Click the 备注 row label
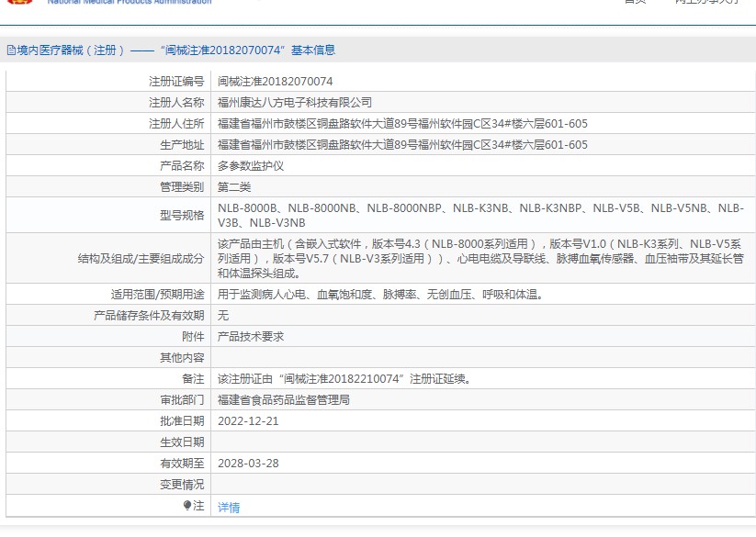The image size is (756, 537). click(x=193, y=379)
